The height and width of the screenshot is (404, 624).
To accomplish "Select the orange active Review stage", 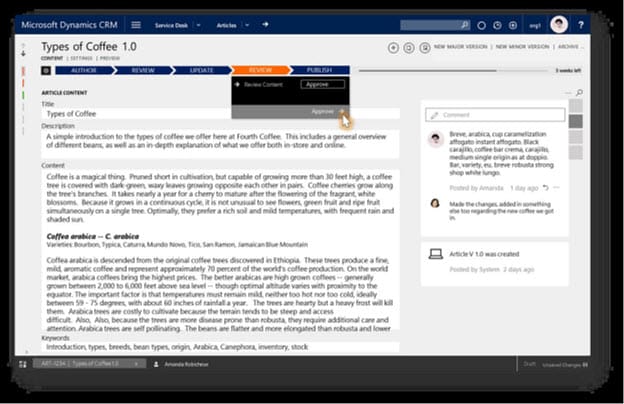I will pyautogui.click(x=260, y=70).
